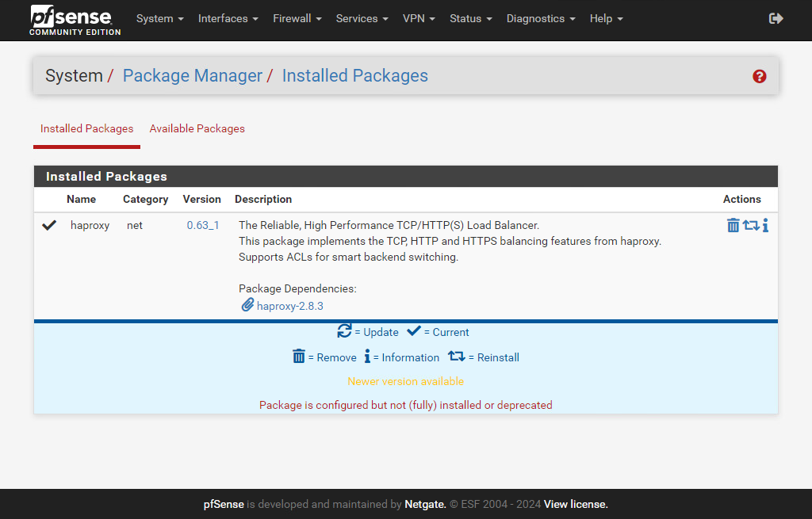Click the pfSense footer link
This screenshot has width=812, height=519.
pos(224,505)
